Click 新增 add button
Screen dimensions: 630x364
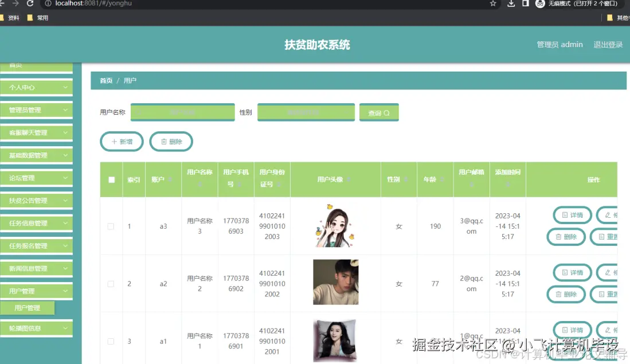pyautogui.click(x=122, y=142)
